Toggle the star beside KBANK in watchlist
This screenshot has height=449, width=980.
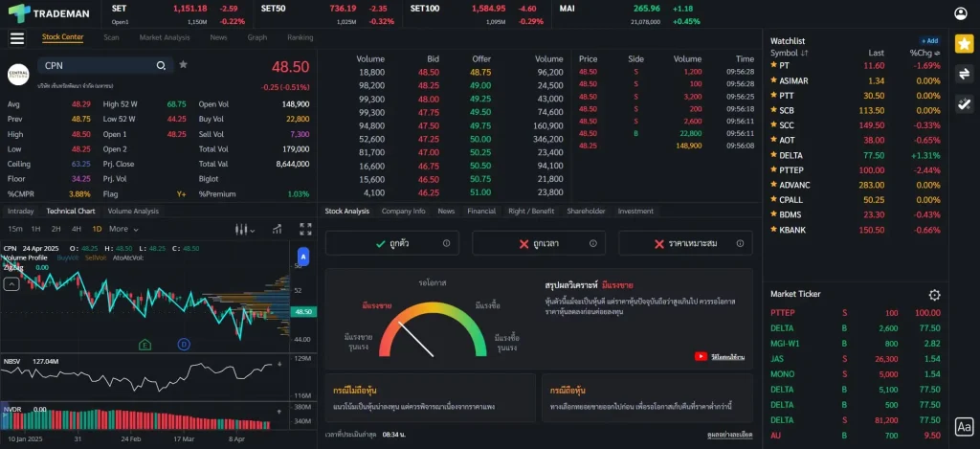tap(773, 230)
